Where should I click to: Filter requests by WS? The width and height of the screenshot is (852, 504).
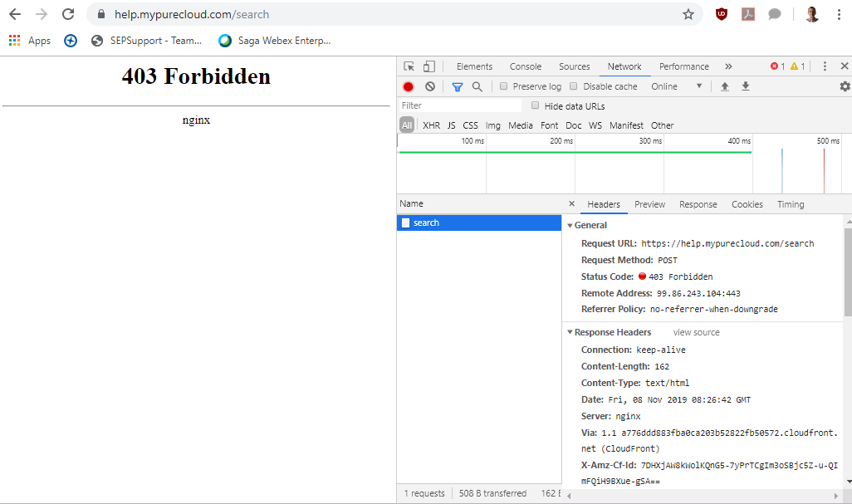pyautogui.click(x=595, y=125)
